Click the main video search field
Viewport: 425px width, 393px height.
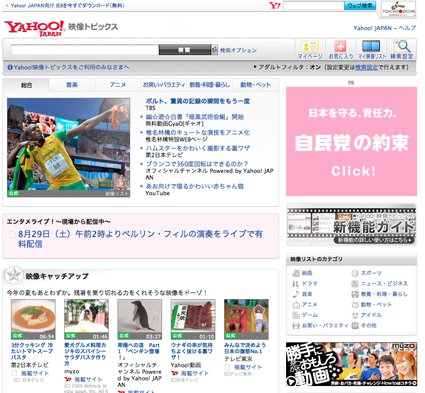85,50
